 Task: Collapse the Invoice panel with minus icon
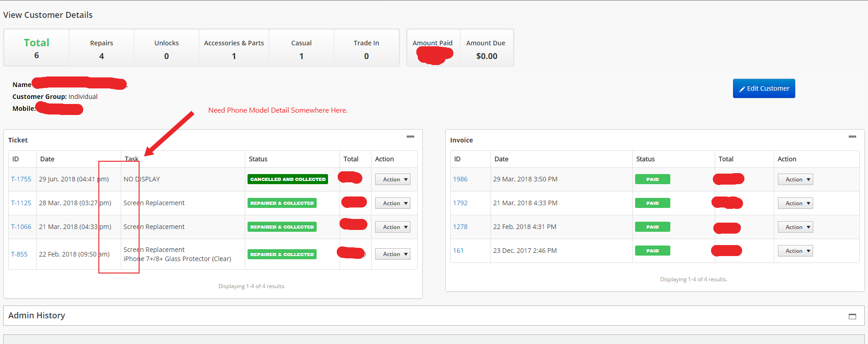pos(852,137)
